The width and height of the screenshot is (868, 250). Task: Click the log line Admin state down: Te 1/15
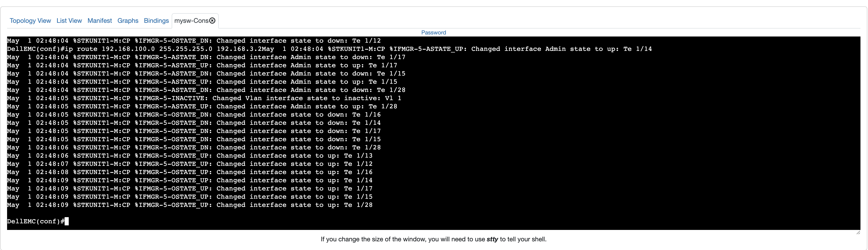tap(206, 74)
